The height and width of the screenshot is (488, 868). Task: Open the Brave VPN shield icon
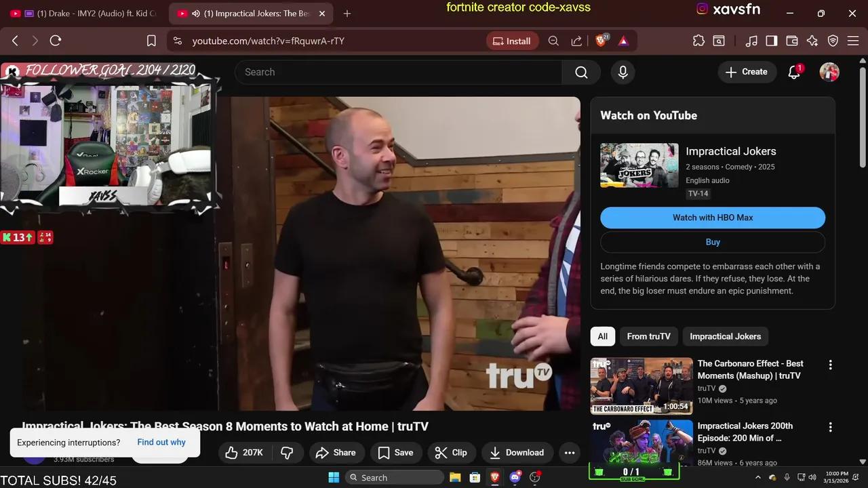pos(833,41)
